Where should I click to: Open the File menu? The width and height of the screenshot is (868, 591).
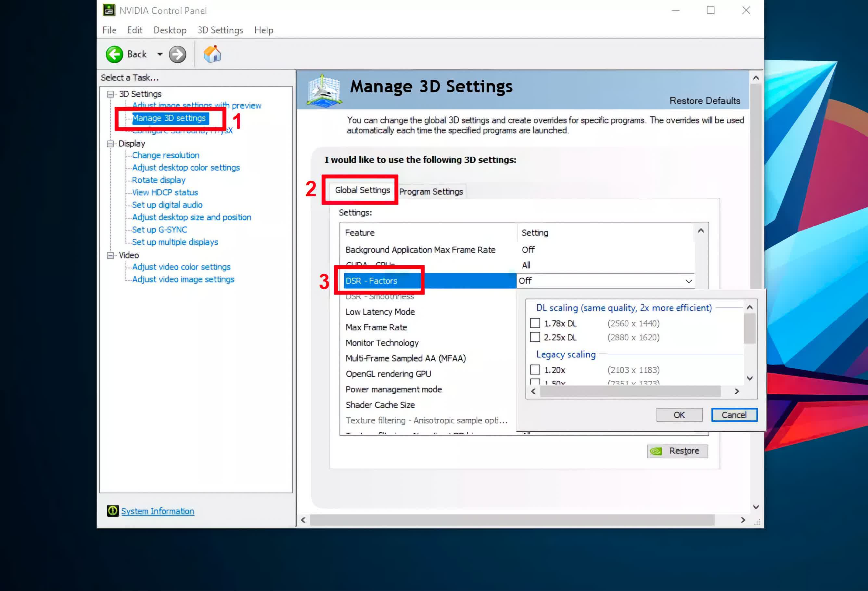click(109, 30)
